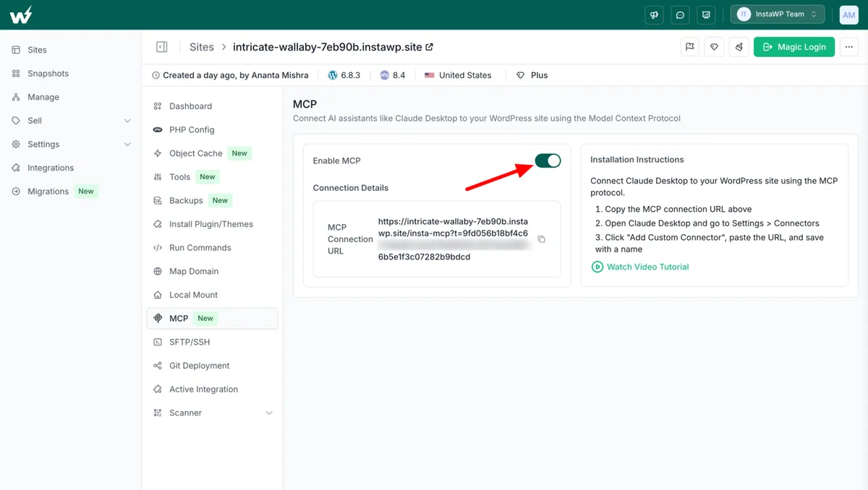868x490 pixels.
Task: Click the Object Cache lightning icon
Action: (x=158, y=153)
